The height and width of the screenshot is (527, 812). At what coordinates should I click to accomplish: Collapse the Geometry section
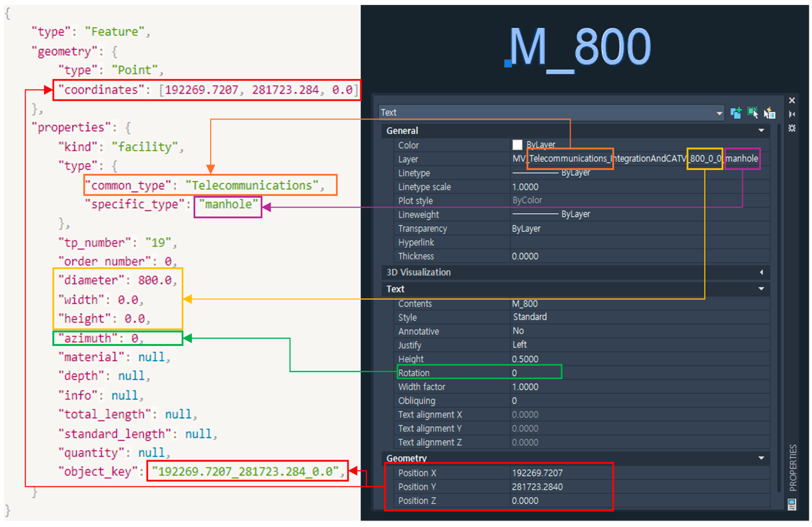tap(761, 458)
